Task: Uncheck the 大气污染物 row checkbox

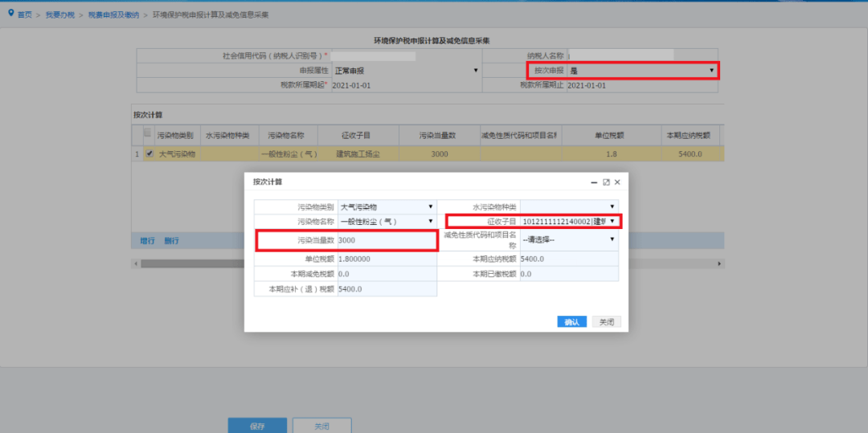Action: pos(149,153)
